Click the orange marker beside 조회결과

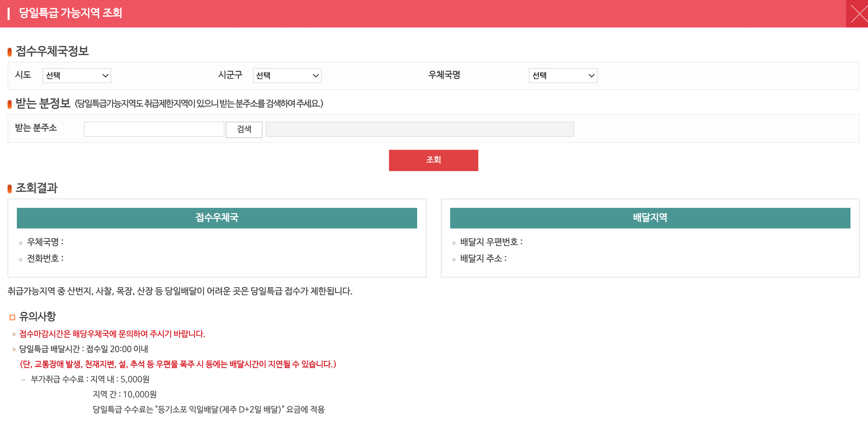click(10, 189)
